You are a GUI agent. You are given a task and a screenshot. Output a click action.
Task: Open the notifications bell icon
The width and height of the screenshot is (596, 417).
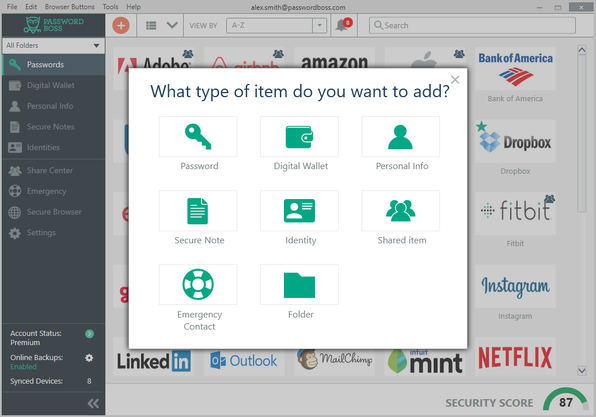(343, 25)
